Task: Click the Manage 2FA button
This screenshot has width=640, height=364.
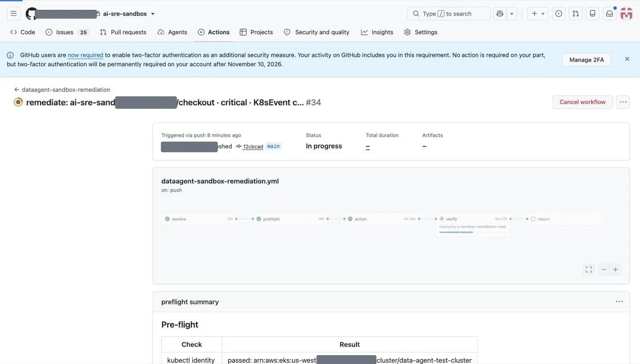Action: pyautogui.click(x=587, y=59)
